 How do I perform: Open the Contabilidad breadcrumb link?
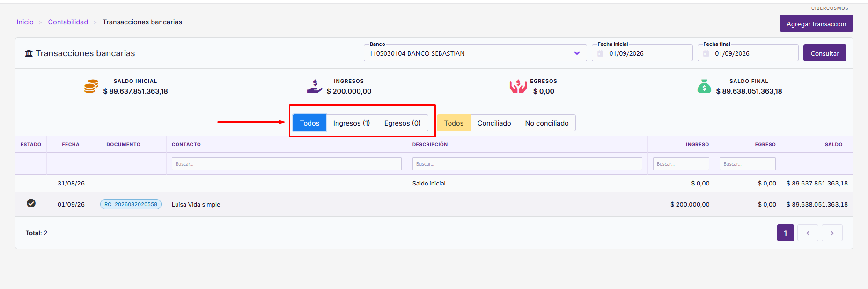coord(68,22)
